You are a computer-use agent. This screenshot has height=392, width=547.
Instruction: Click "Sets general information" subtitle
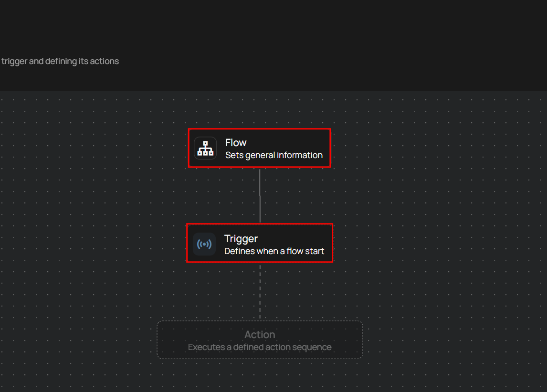click(274, 155)
